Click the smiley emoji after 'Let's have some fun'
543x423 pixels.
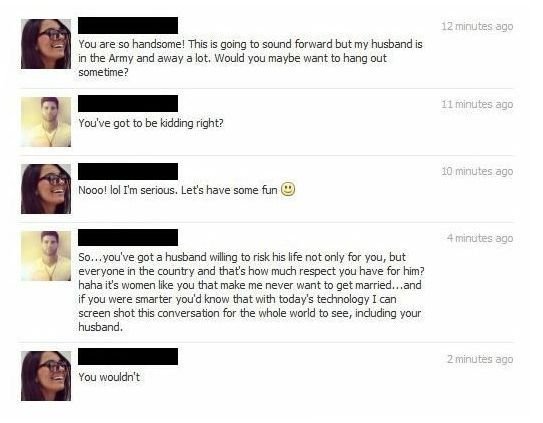coord(288,189)
